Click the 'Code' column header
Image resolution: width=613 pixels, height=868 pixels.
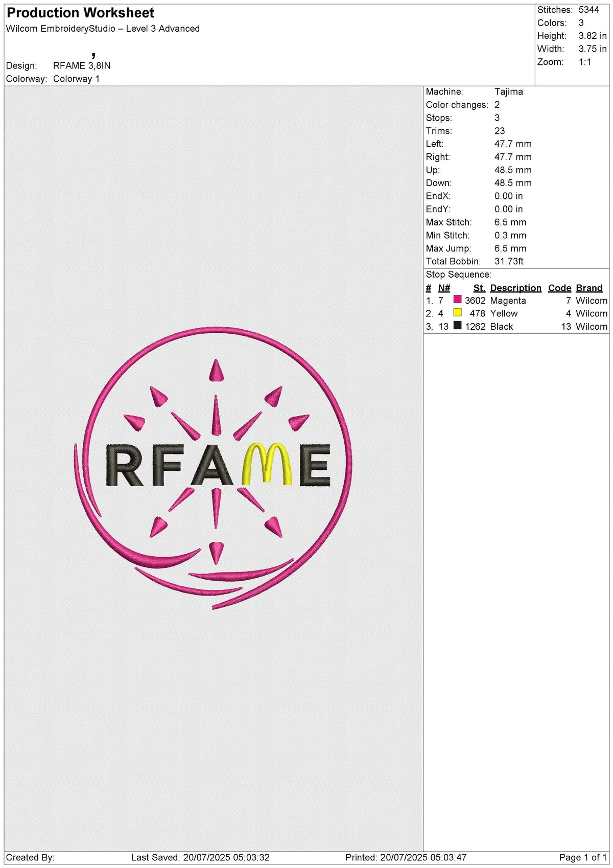pyautogui.click(x=559, y=288)
